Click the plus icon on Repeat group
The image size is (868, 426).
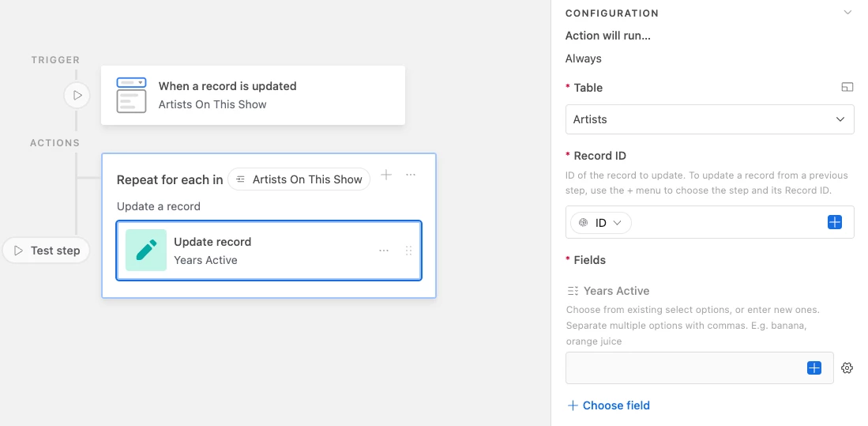(x=386, y=175)
